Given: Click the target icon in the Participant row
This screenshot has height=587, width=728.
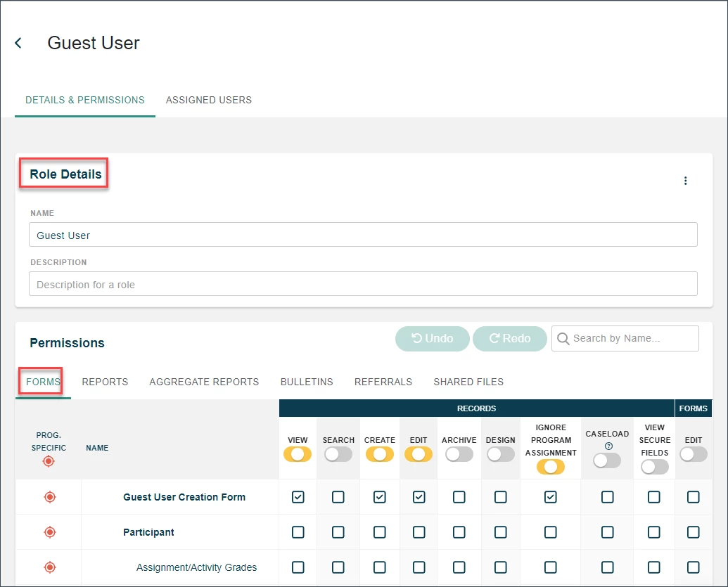Looking at the screenshot, I should pyautogui.click(x=50, y=531).
